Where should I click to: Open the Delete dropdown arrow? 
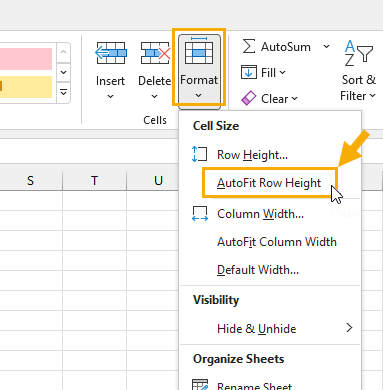pyautogui.click(x=154, y=96)
